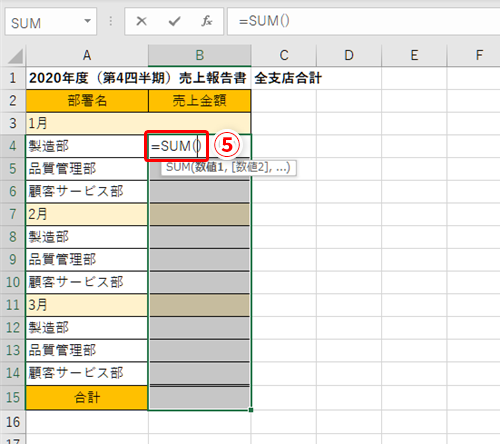Select column C header
This screenshot has width=500, height=444.
[284, 55]
